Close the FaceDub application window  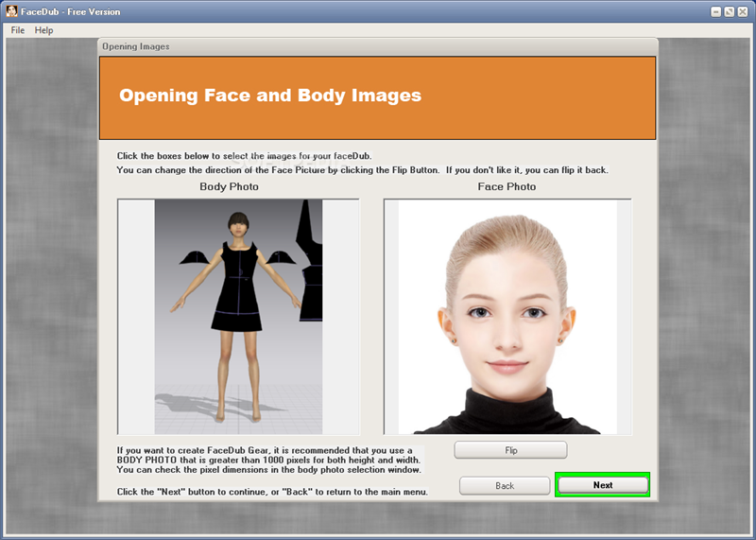[744, 11]
